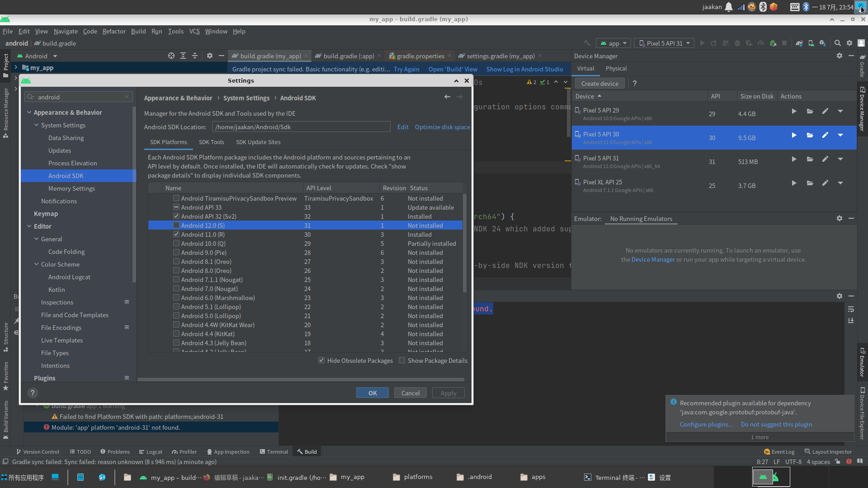Screen dimensions: 868x488
Task: Click the Search Everywhere magnifier icon
Action: coord(838,43)
